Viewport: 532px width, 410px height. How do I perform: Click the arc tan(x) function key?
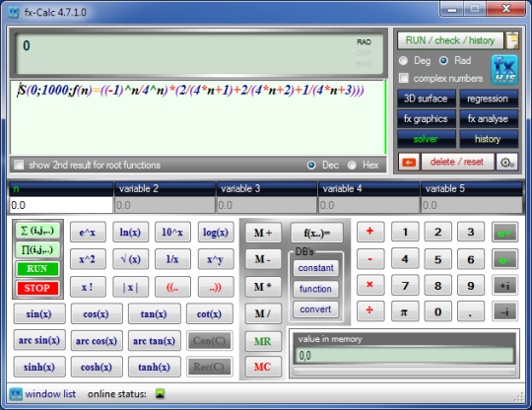coord(155,341)
